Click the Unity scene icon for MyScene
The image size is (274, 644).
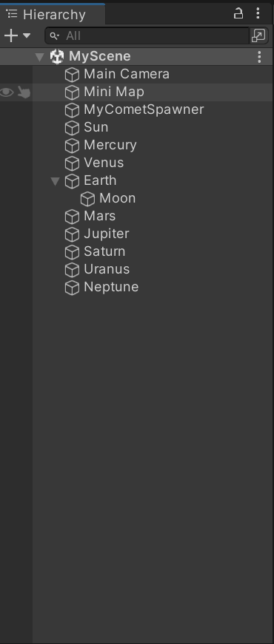tap(57, 56)
